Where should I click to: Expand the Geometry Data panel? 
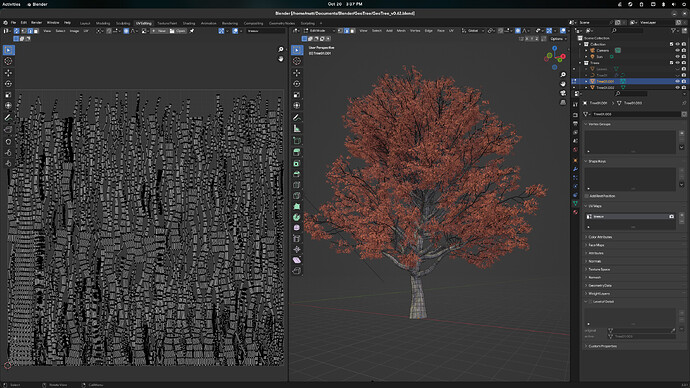[x=600, y=286]
